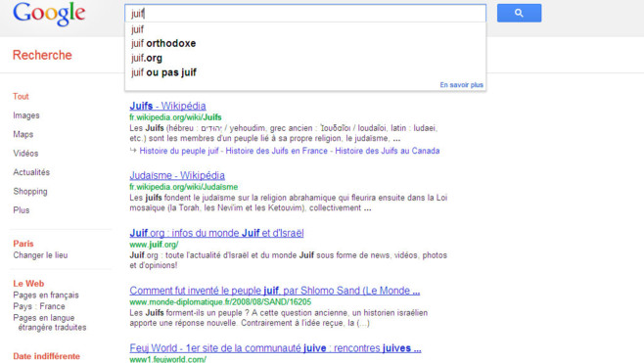Click the 'Paris' location heading

pyautogui.click(x=23, y=244)
